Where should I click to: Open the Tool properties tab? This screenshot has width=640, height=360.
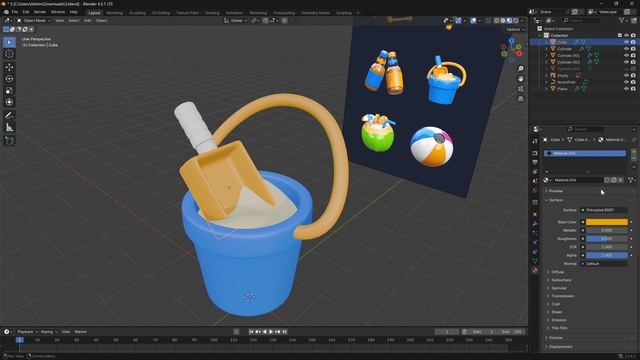pos(535,141)
